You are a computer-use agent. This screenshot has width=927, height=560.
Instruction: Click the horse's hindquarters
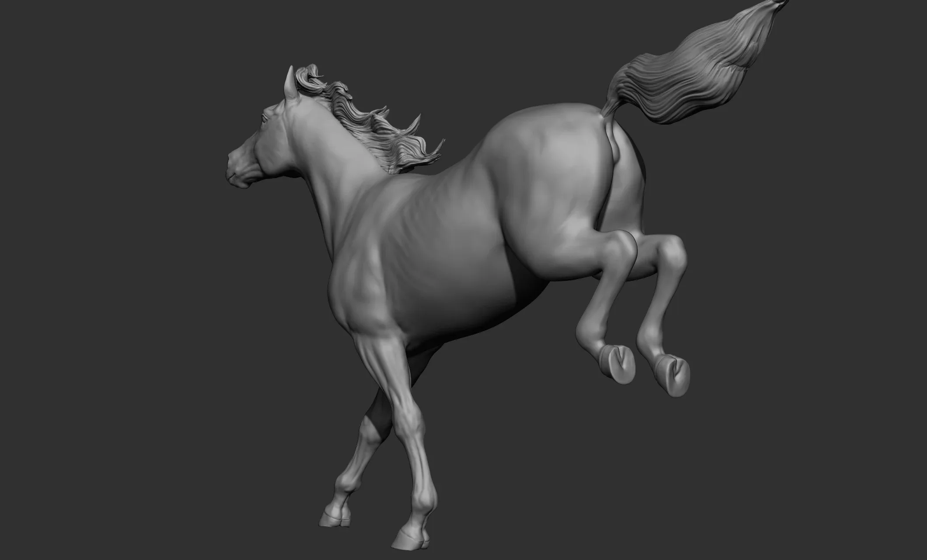point(560,166)
